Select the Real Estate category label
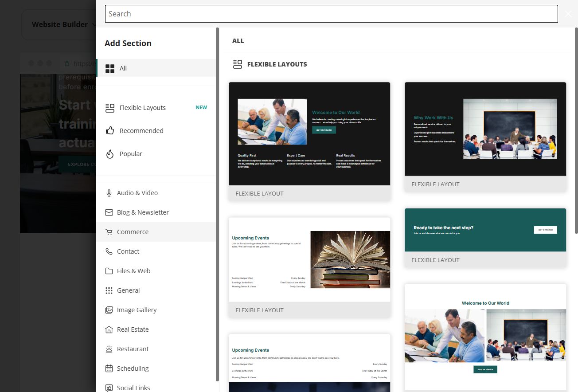This screenshot has width=578, height=392. click(133, 329)
